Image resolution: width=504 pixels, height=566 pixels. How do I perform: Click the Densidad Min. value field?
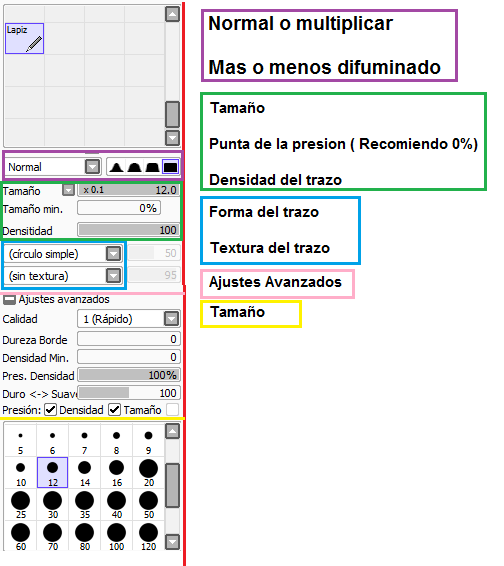129,357
